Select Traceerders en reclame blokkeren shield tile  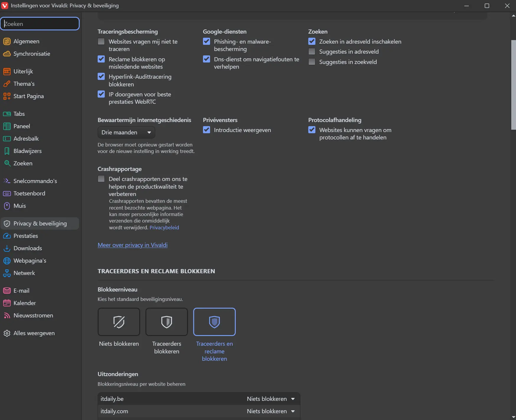tap(214, 322)
